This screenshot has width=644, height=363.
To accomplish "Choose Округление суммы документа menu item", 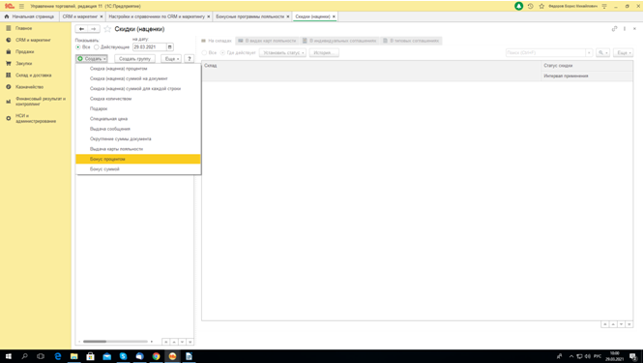I will pyautogui.click(x=138, y=139).
